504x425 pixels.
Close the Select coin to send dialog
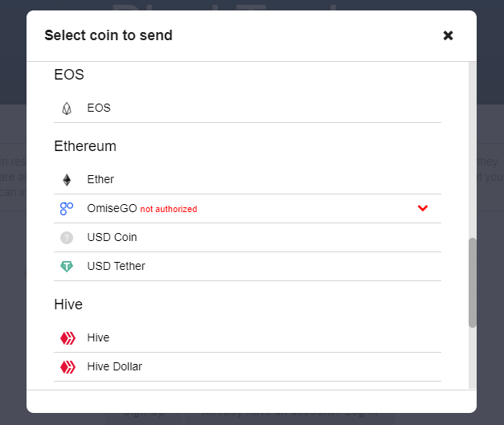448,35
